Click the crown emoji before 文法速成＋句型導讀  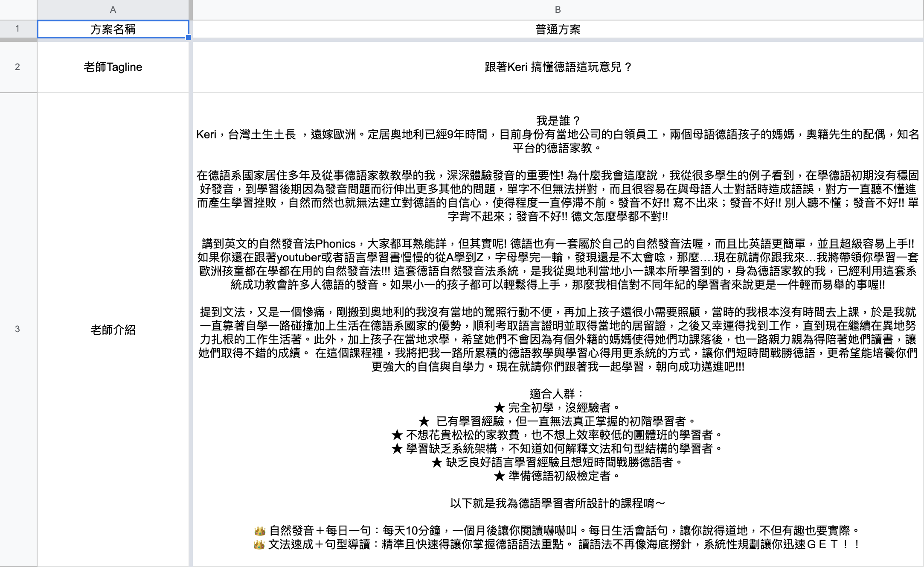point(259,545)
